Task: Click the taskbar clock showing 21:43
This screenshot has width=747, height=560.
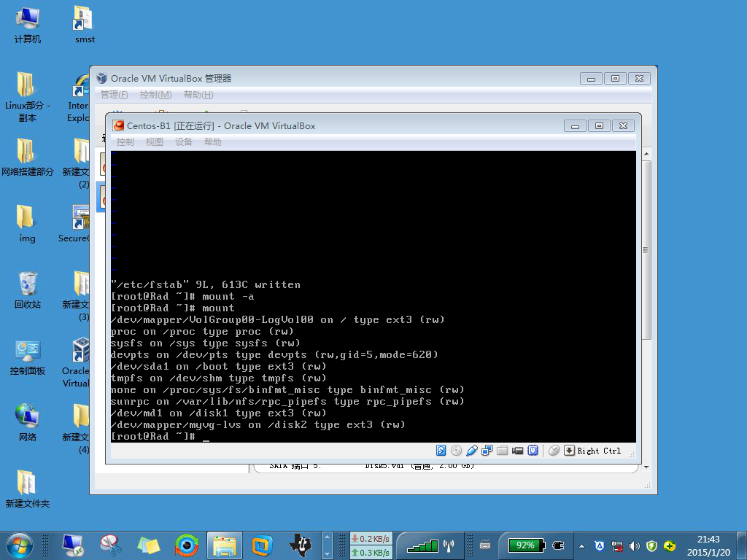Action: [x=708, y=545]
